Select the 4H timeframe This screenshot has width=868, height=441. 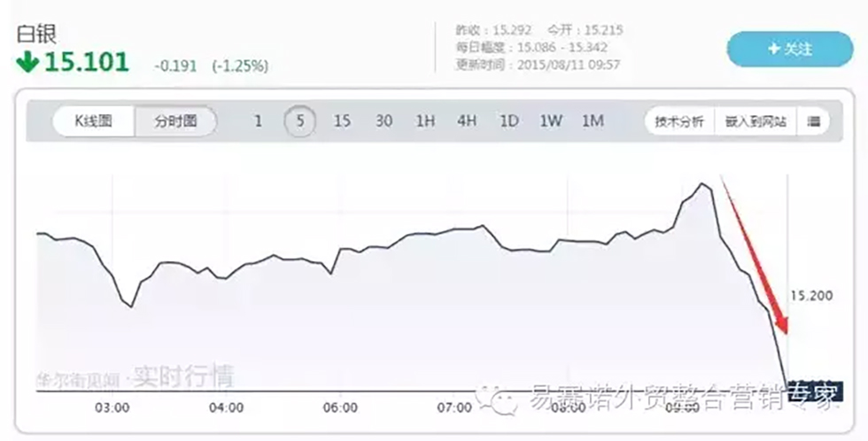[467, 122]
